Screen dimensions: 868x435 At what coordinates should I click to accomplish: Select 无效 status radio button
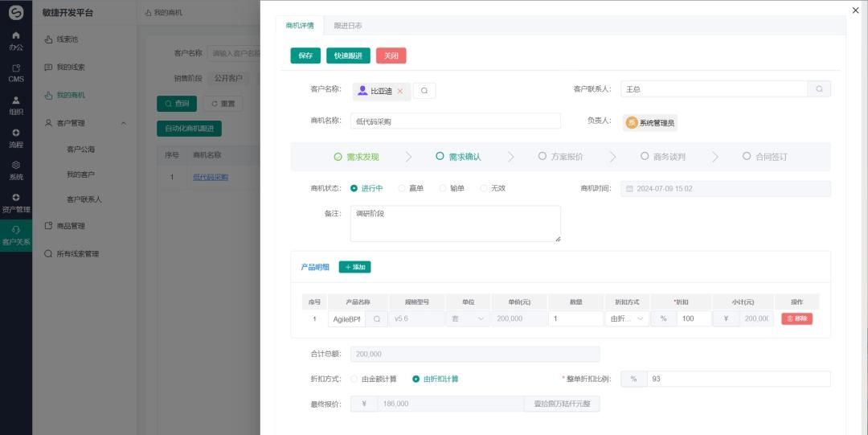tap(484, 188)
